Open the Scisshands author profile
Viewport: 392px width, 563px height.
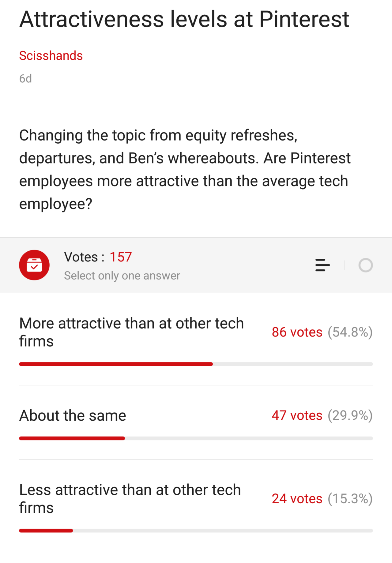tap(51, 55)
